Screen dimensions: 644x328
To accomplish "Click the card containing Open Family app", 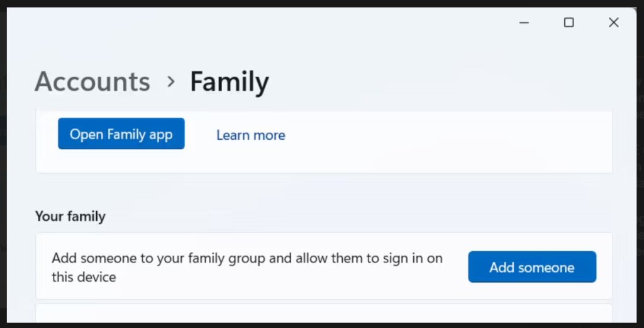I will tap(390, 161).
